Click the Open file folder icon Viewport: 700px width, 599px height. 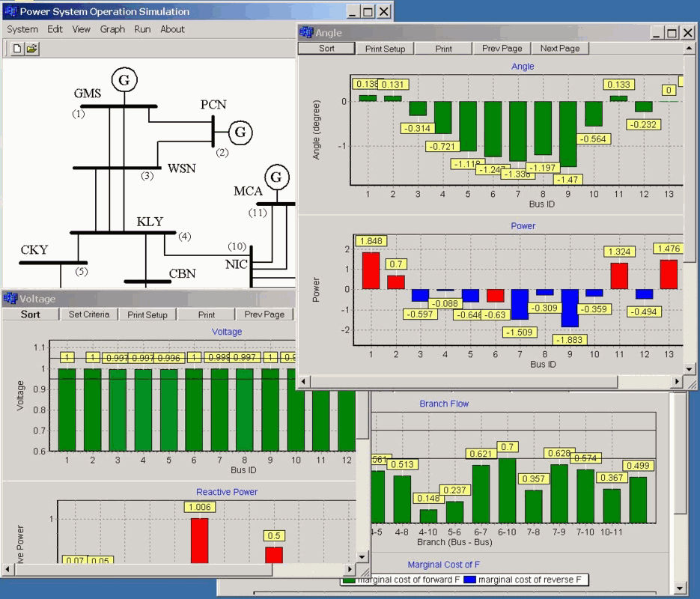pyautogui.click(x=31, y=49)
